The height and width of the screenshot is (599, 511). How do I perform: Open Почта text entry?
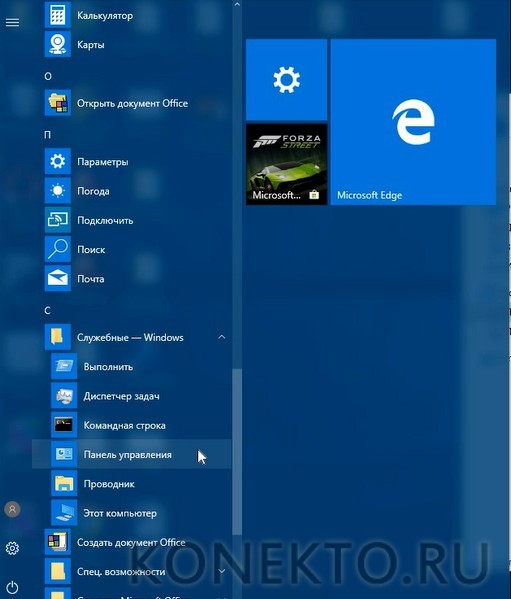click(x=91, y=279)
